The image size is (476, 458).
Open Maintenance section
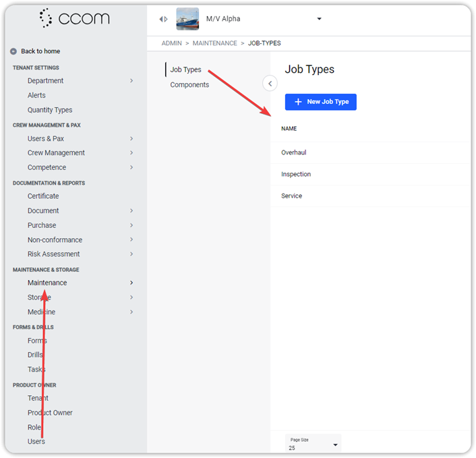coord(47,283)
